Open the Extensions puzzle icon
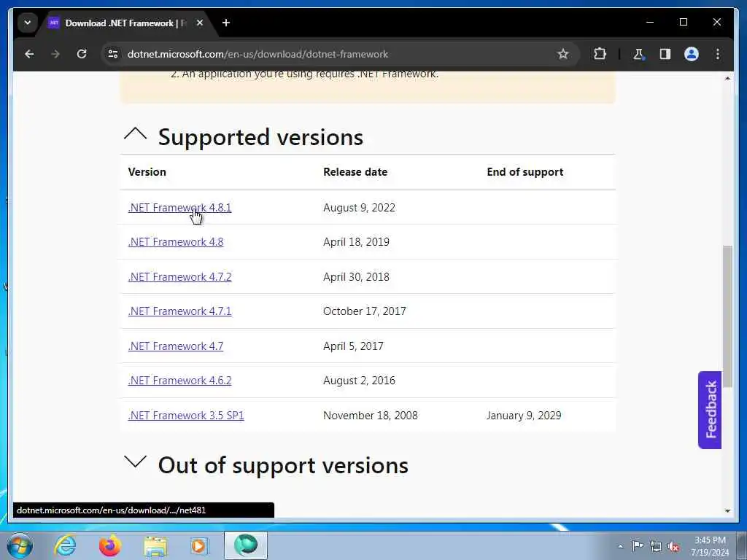This screenshot has height=560, width=747. (x=600, y=54)
